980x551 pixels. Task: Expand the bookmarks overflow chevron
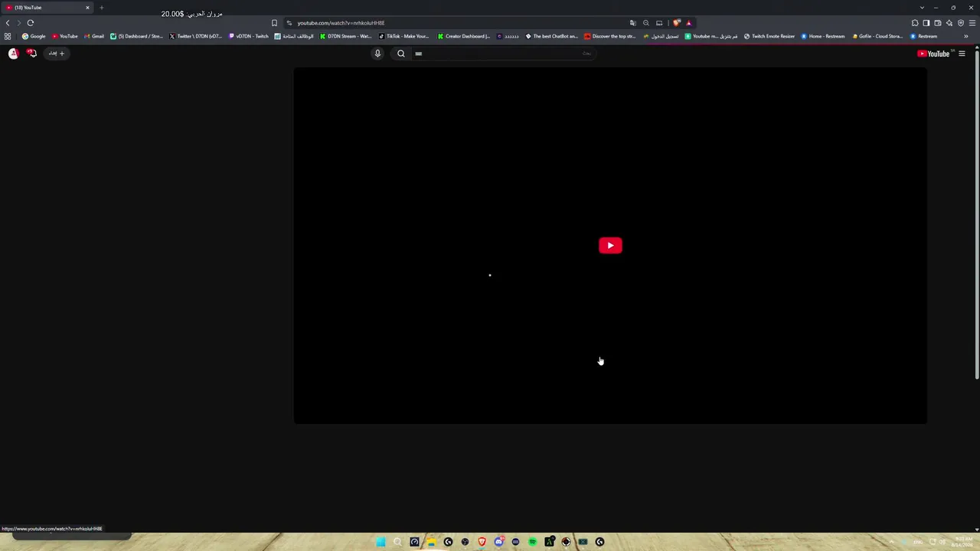click(x=966, y=36)
